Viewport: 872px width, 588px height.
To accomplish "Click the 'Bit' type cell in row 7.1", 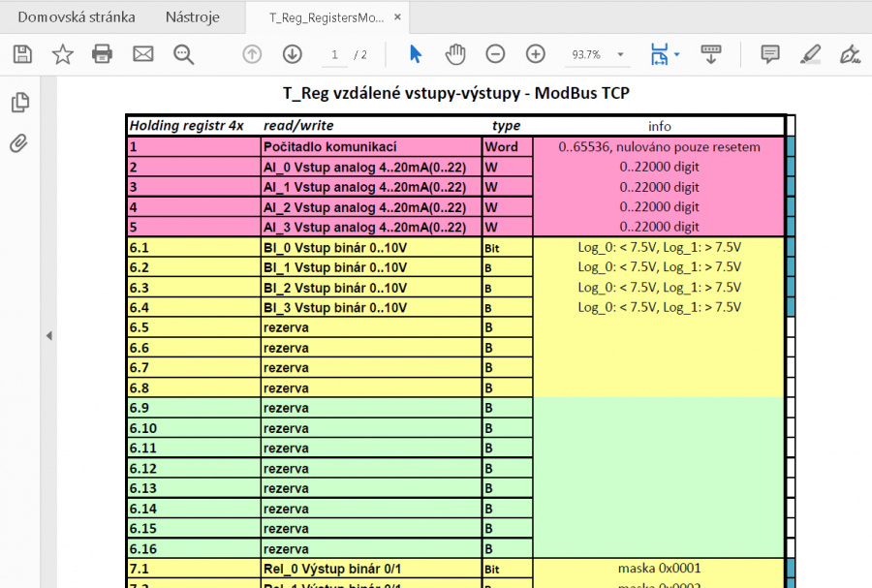I will coord(507,569).
